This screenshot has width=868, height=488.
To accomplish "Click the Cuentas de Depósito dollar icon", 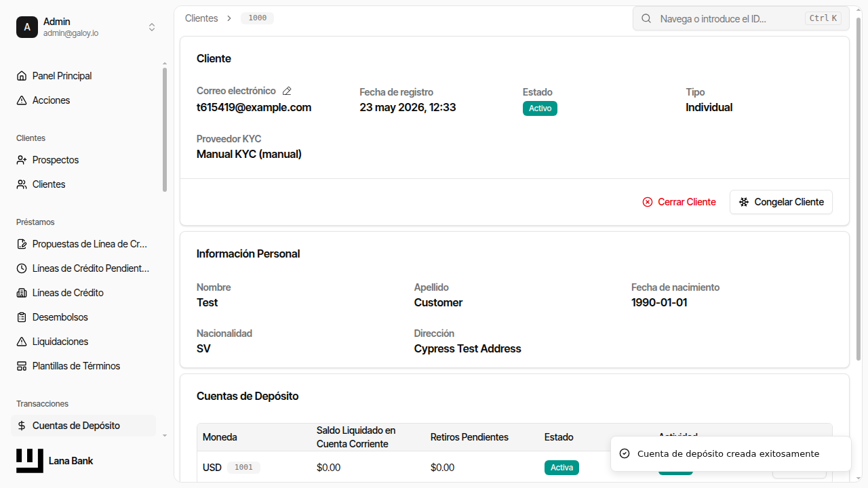I will click(22, 426).
